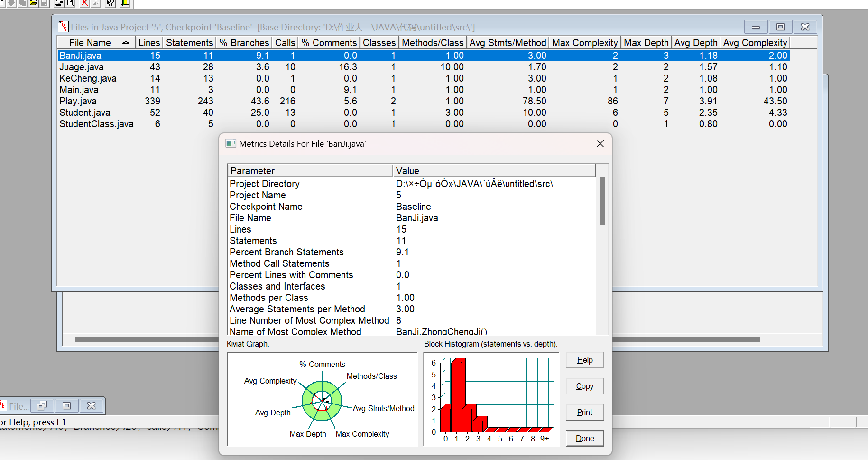The width and height of the screenshot is (868, 460).
Task: Sort by the Avg Stmts/Method column header
Action: [508, 43]
